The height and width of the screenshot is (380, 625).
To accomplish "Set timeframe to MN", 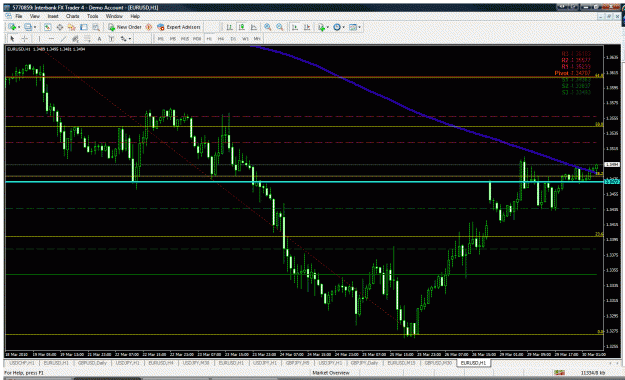I will click(x=257, y=39).
